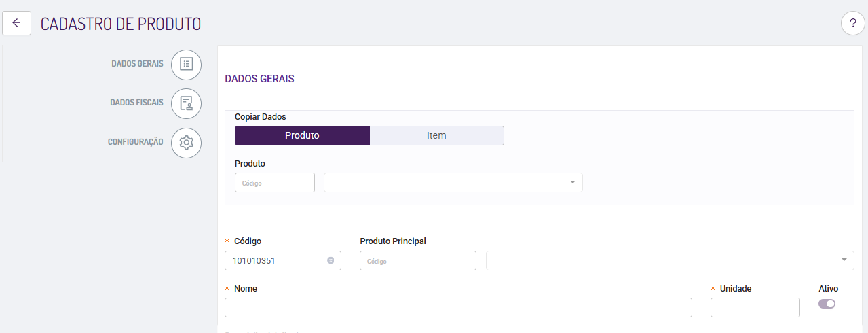Click into the Nome text field
This screenshot has width=868, height=333.
(458, 308)
